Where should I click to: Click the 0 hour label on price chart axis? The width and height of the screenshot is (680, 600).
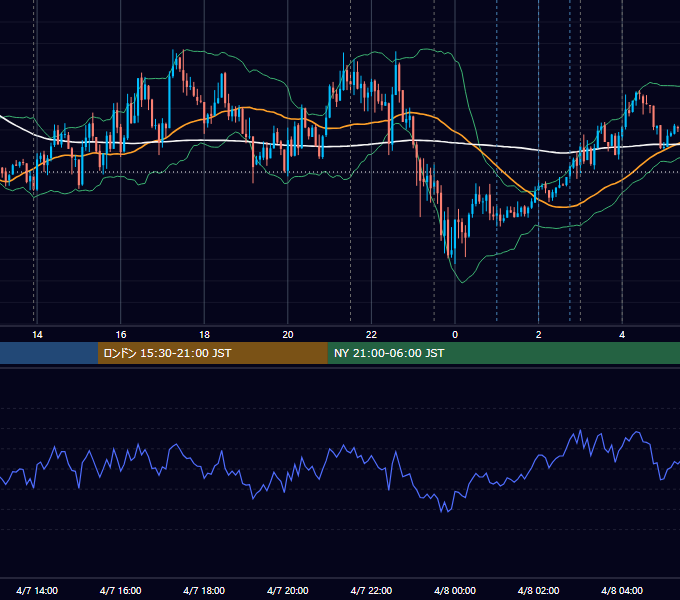[455, 335]
